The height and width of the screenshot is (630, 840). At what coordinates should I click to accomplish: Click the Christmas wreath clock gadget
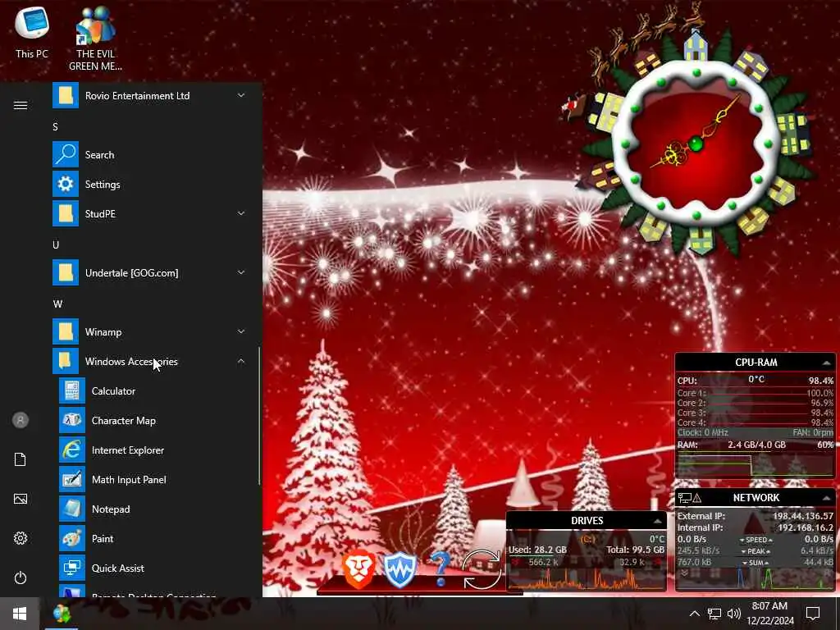[696, 142]
